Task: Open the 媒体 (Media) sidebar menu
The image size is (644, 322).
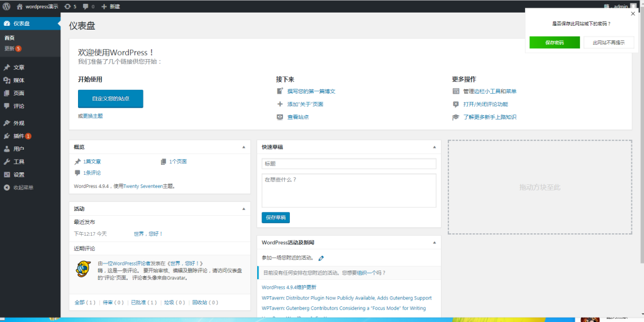Action: (30, 80)
